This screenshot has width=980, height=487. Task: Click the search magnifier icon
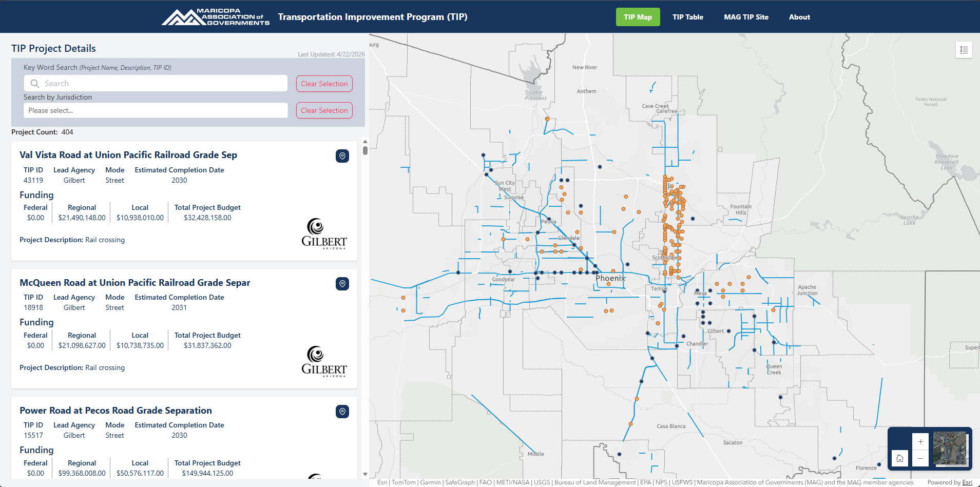(x=35, y=84)
